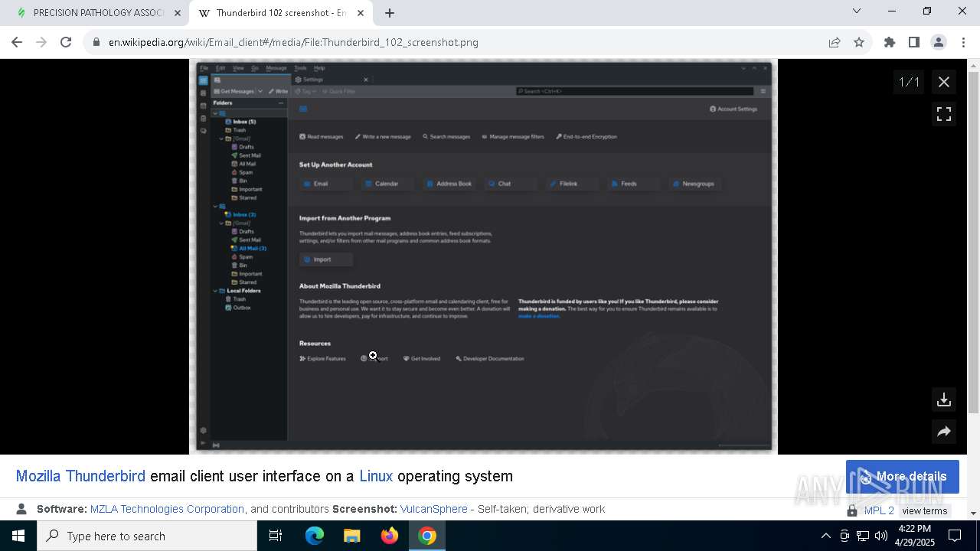Screen dimensions: 980x551
Task: Toggle the Chrome side panel
Action: coord(914,42)
